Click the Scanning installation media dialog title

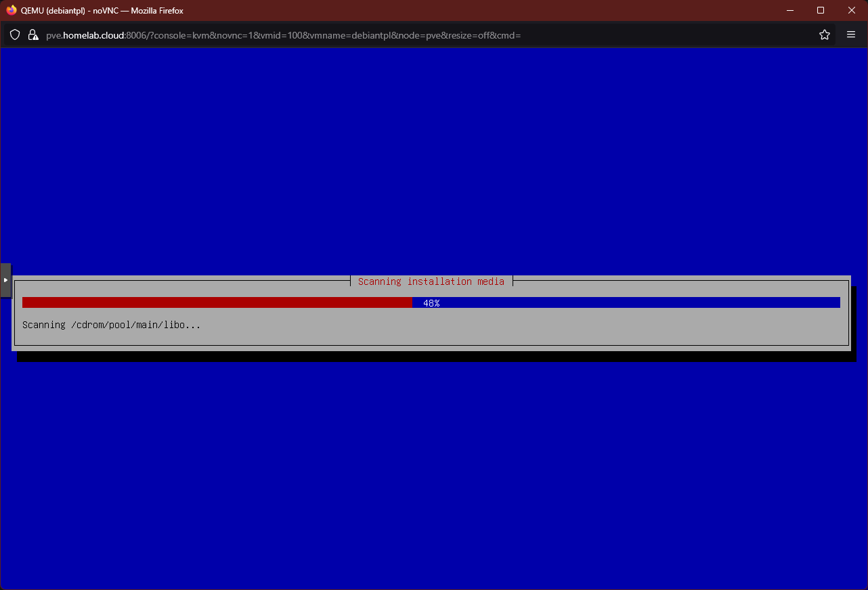tap(431, 281)
